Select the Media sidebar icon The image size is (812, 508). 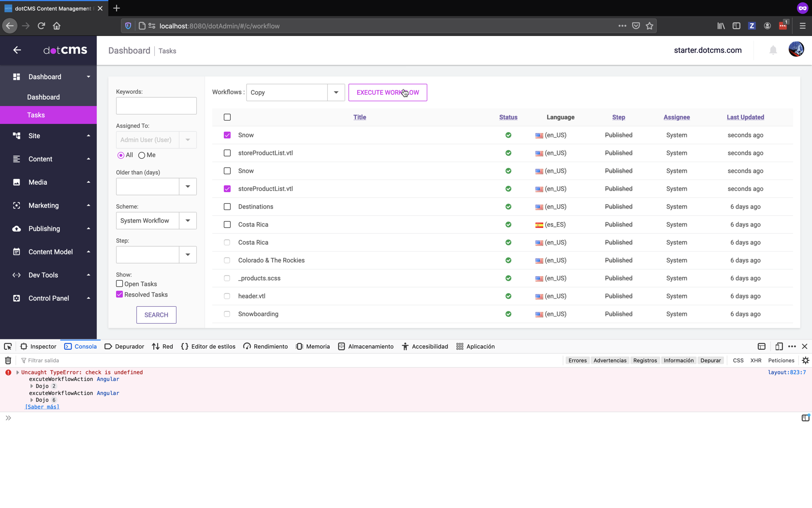(16, 182)
